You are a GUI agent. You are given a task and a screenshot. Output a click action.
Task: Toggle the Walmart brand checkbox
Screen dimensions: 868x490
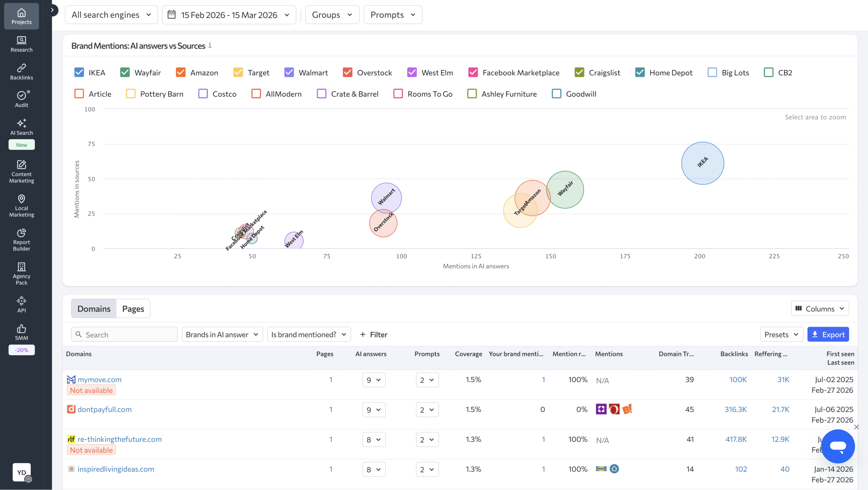pos(289,72)
